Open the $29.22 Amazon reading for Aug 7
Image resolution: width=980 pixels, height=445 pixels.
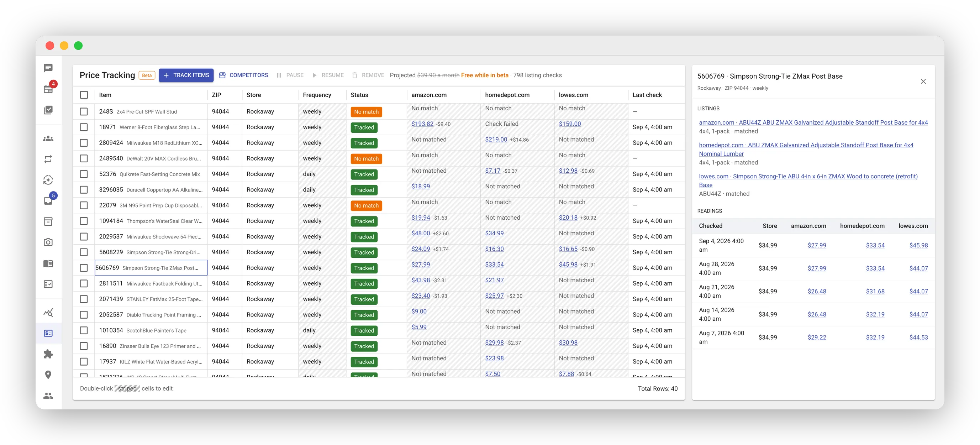[817, 337]
